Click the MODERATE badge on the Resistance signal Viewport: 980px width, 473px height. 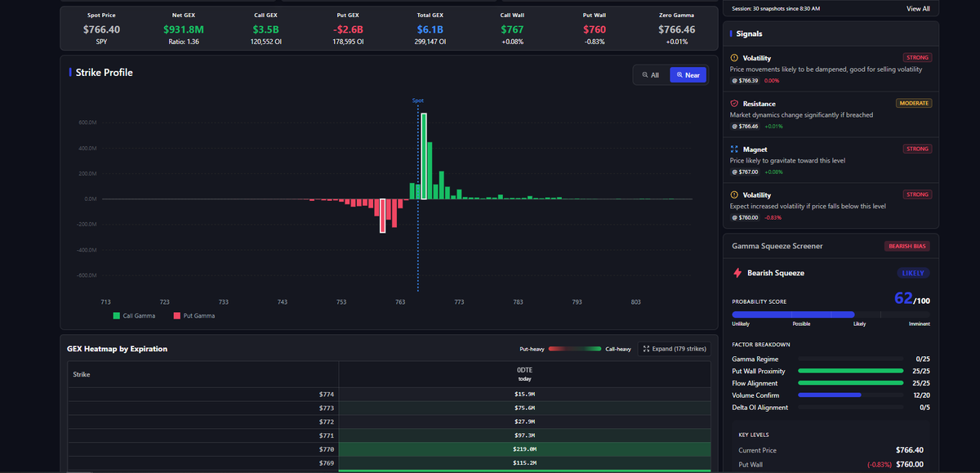point(914,103)
